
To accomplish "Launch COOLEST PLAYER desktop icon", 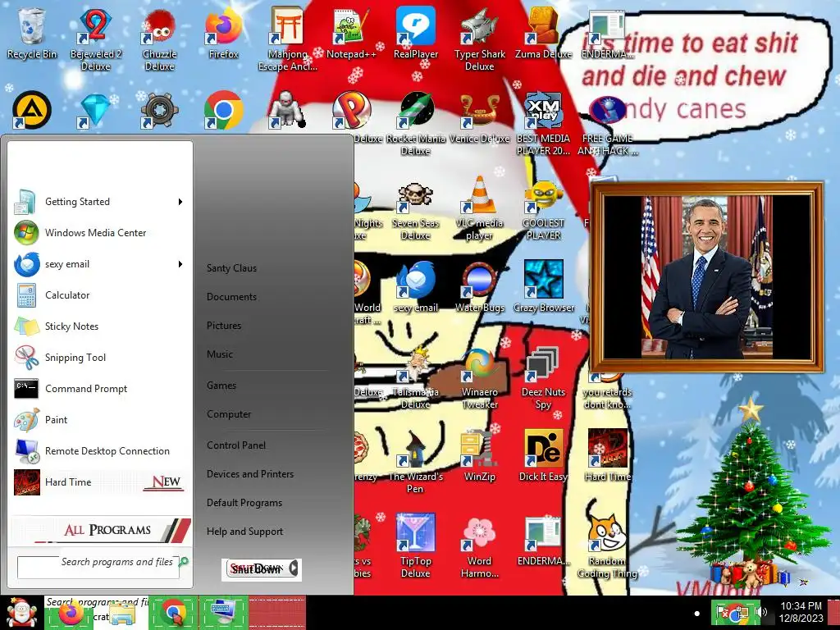I will [543, 208].
